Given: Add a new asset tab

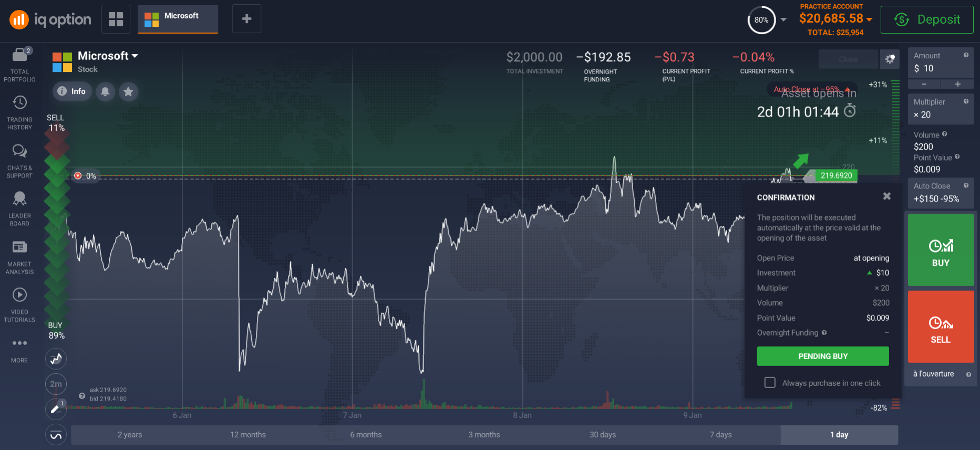Looking at the screenshot, I should pyautogui.click(x=246, y=19).
